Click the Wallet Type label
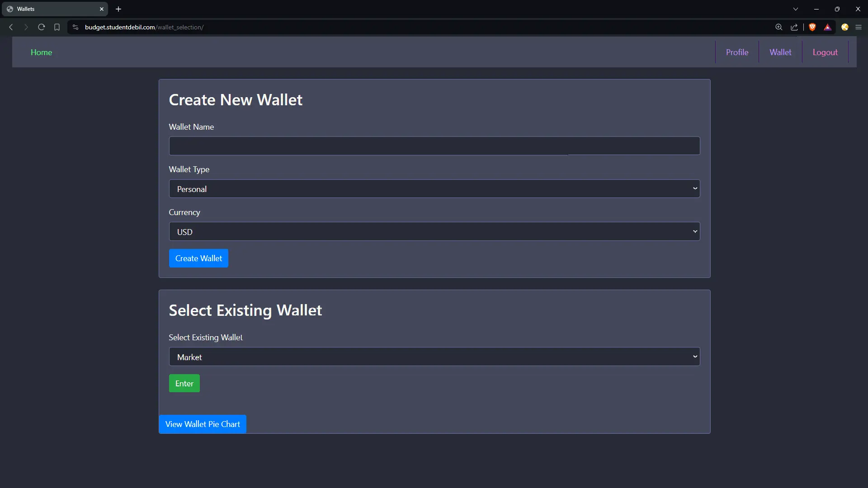 (189, 169)
